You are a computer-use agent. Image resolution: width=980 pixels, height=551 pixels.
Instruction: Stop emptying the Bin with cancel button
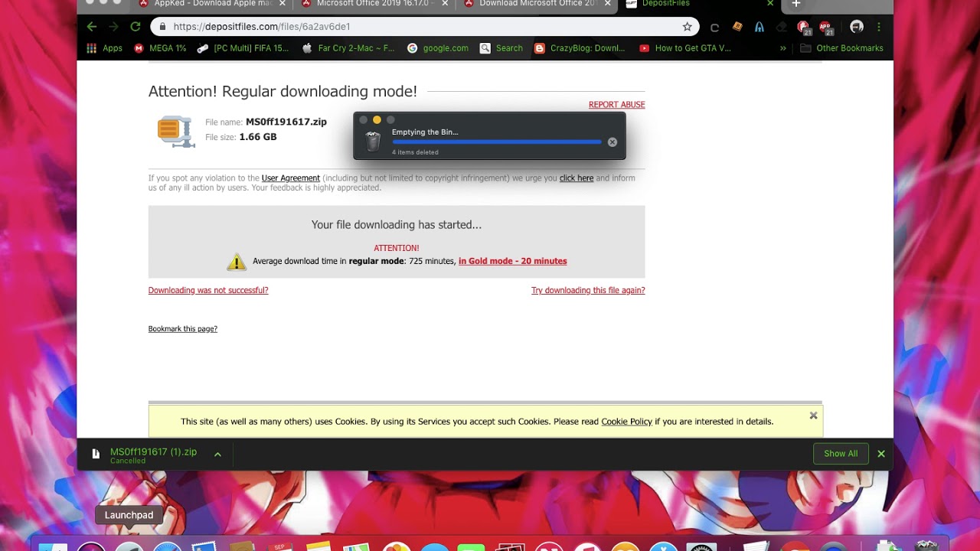pos(612,142)
